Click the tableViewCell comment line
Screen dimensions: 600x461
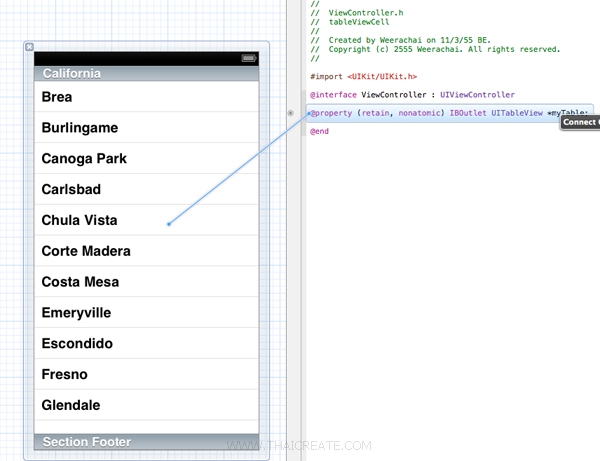point(350,22)
